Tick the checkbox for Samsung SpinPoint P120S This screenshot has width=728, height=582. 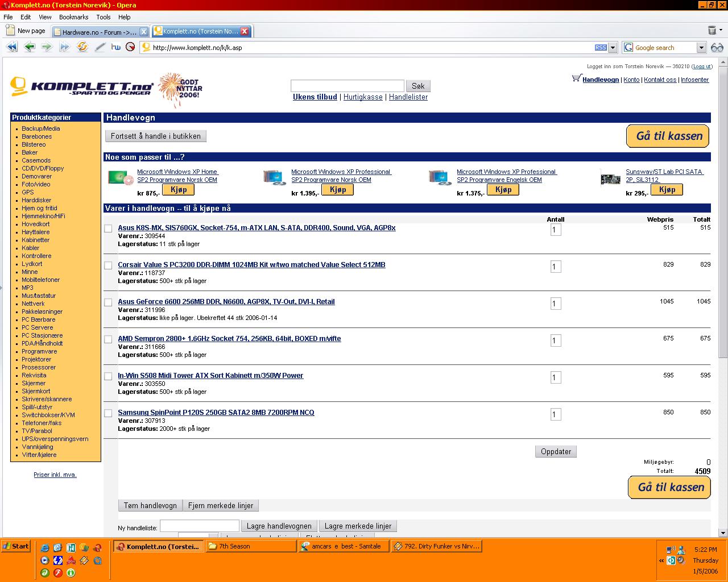coord(108,413)
